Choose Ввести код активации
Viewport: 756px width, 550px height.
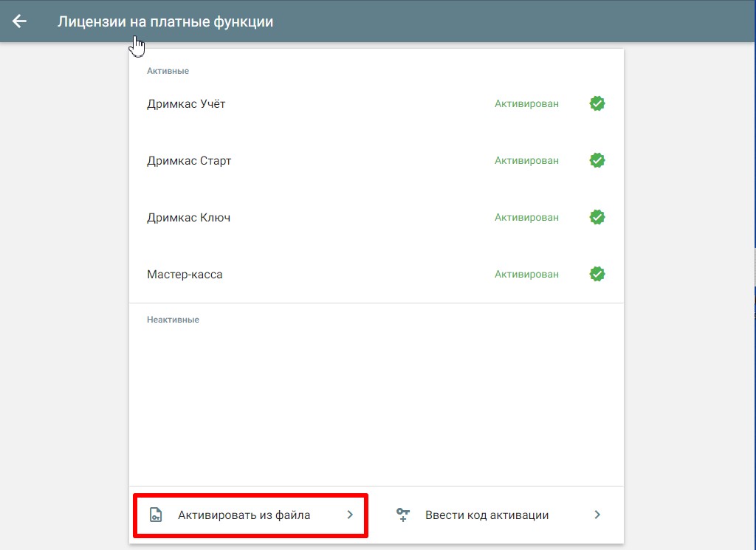pyautogui.click(x=487, y=515)
